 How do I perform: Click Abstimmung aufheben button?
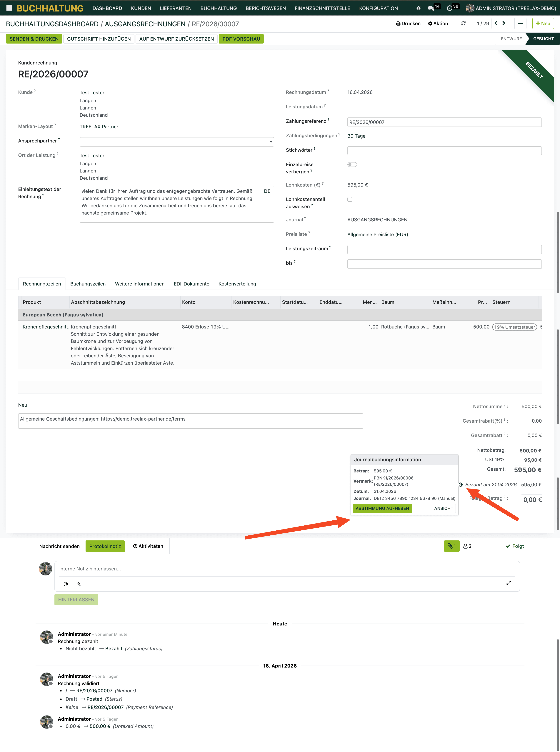(382, 508)
